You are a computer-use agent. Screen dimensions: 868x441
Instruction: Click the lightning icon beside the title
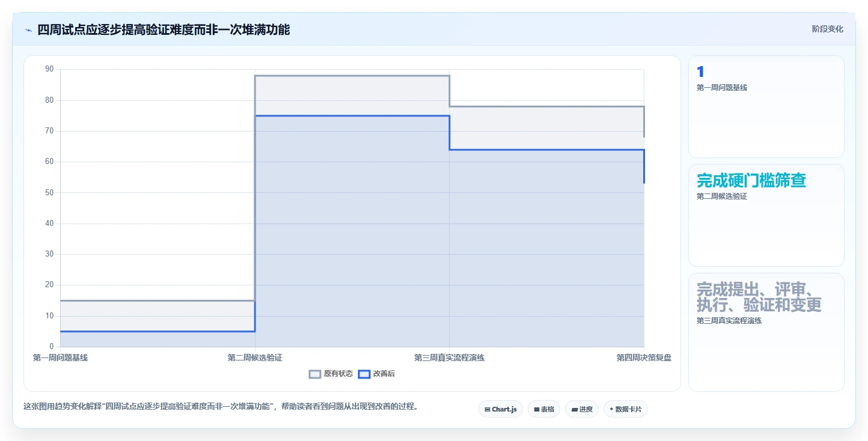28,29
